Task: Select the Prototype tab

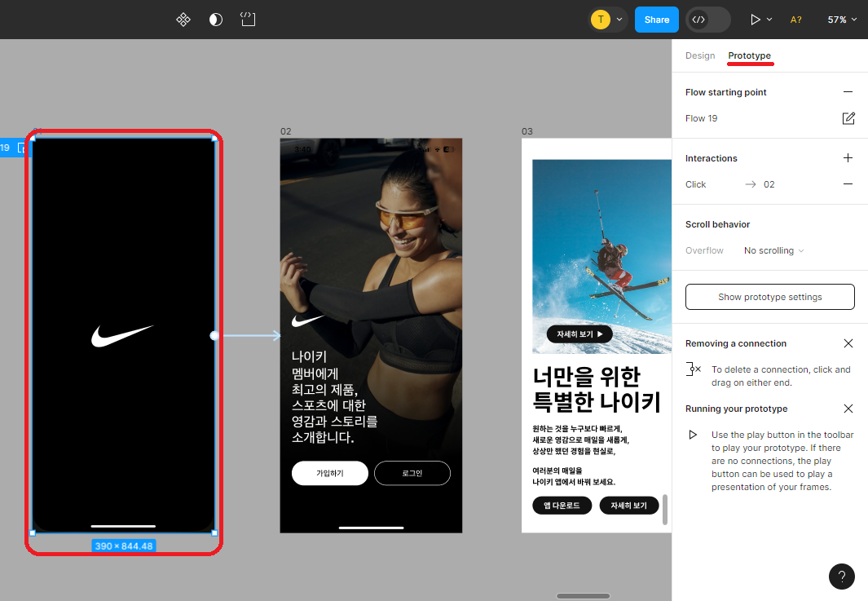Action: pyautogui.click(x=750, y=55)
